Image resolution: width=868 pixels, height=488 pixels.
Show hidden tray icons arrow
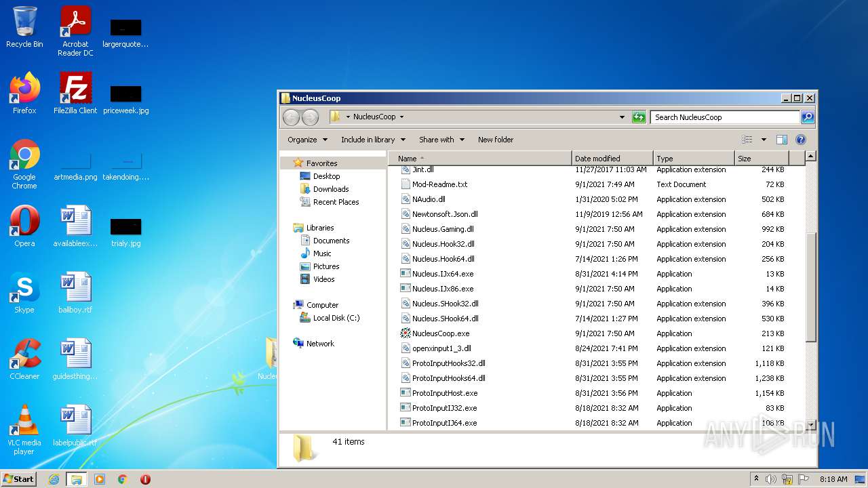pyautogui.click(x=756, y=479)
